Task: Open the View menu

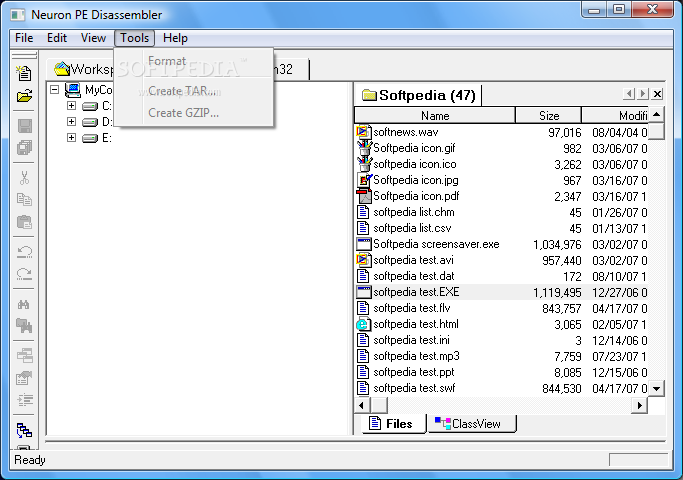Action: (93, 38)
